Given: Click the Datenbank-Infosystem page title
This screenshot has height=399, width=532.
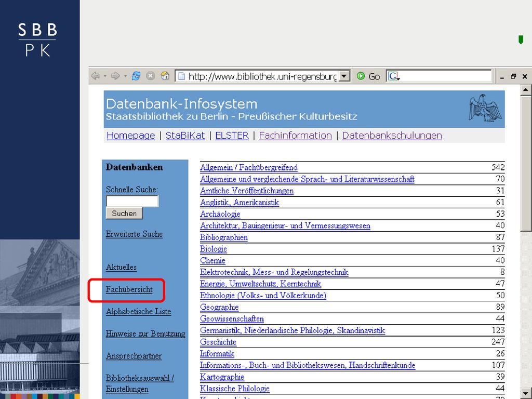Looking at the screenshot, I should pos(181,104).
